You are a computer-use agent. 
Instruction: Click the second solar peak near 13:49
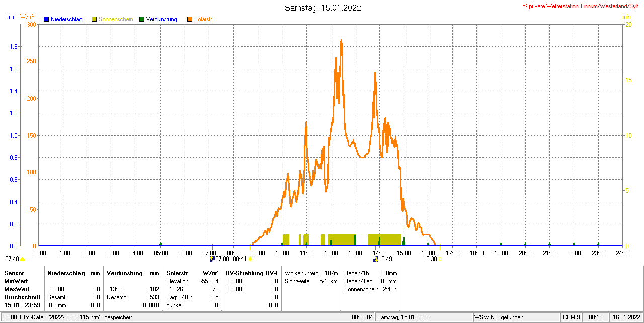tap(375, 74)
